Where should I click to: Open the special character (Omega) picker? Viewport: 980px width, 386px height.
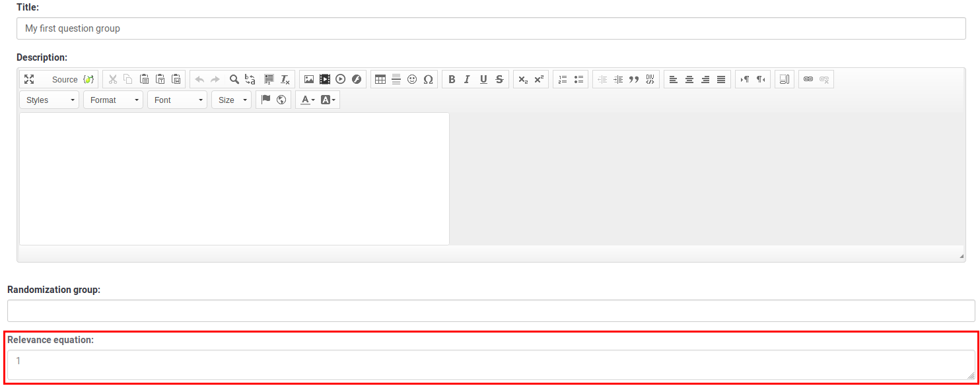(x=428, y=79)
